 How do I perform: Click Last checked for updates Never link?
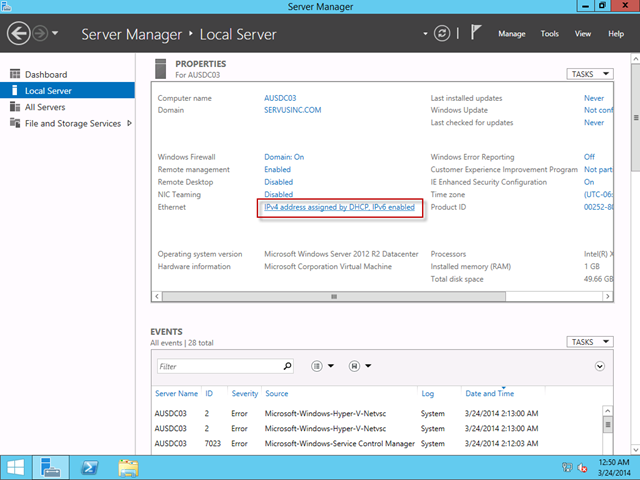point(594,122)
